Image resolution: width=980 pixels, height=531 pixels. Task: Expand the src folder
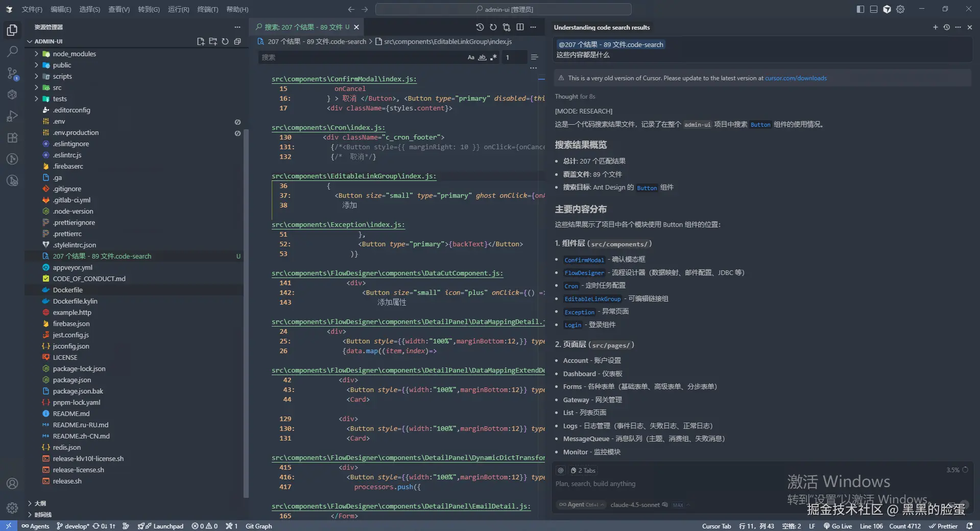(x=36, y=87)
